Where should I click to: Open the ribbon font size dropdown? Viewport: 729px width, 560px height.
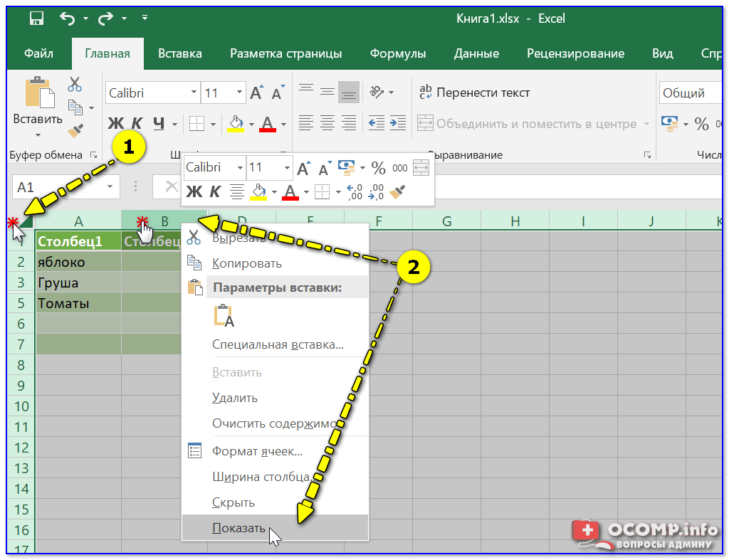[x=238, y=93]
